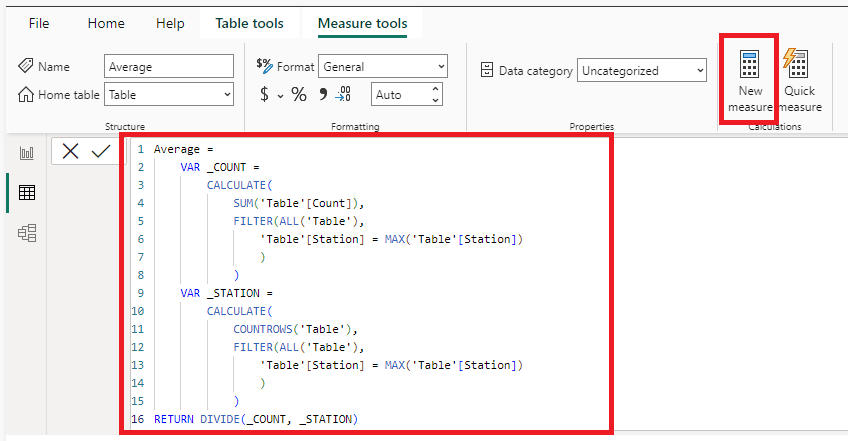Click FILTER(ALL('Table'), on line 5
848x441 pixels.
[x=299, y=221]
